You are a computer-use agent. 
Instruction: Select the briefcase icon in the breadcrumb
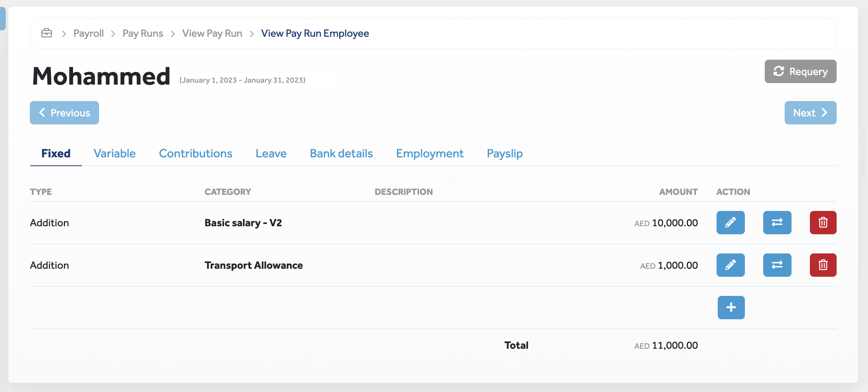[47, 33]
